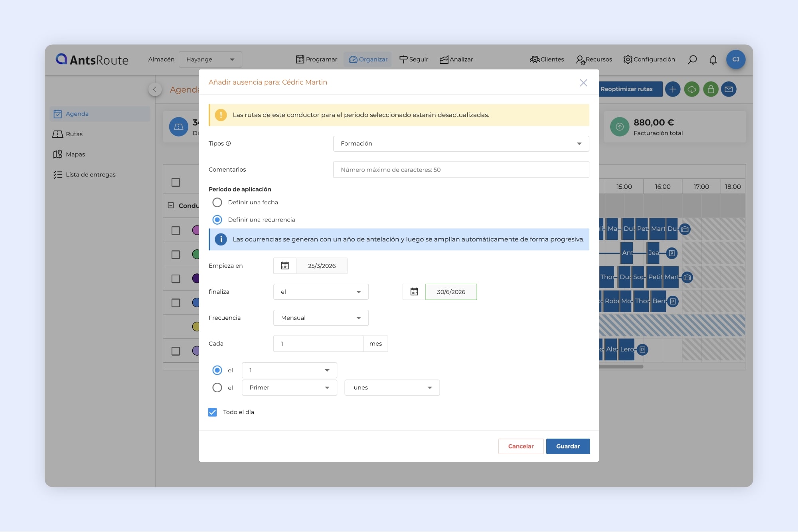Viewport: 798px width, 532px height.
Task: Open the start date calendar icon
Action: [285, 266]
